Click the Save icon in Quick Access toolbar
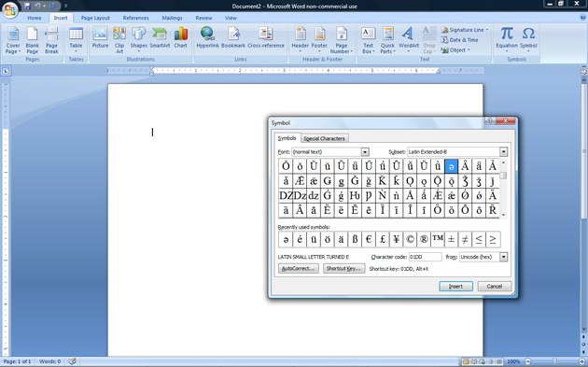The image size is (588, 367). click(x=27, y=6)
